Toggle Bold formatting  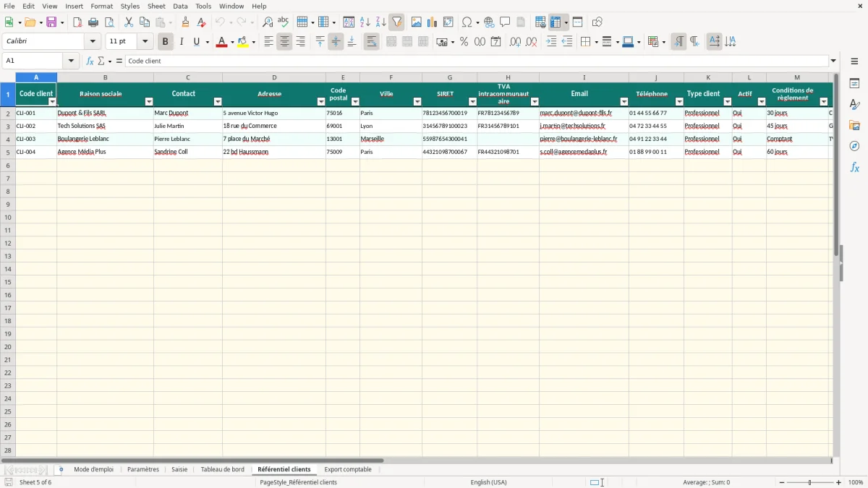pos(165,42)
